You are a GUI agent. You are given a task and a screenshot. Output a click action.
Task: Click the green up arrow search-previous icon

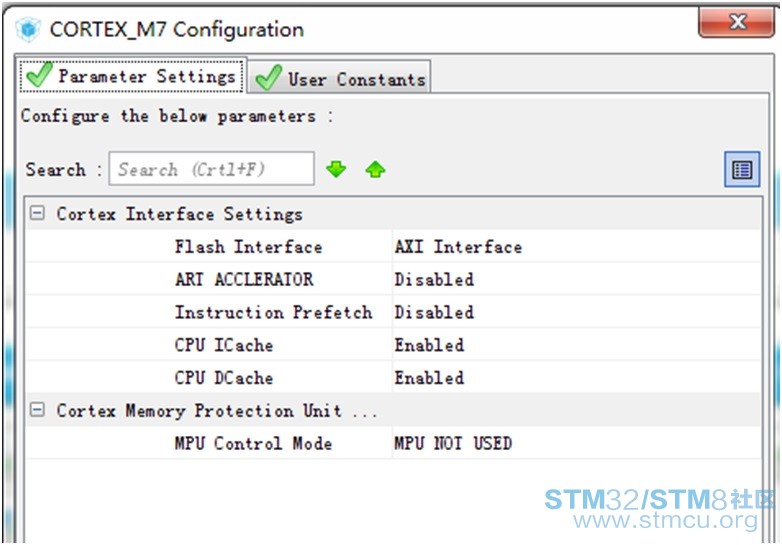[x=375, y=170]
